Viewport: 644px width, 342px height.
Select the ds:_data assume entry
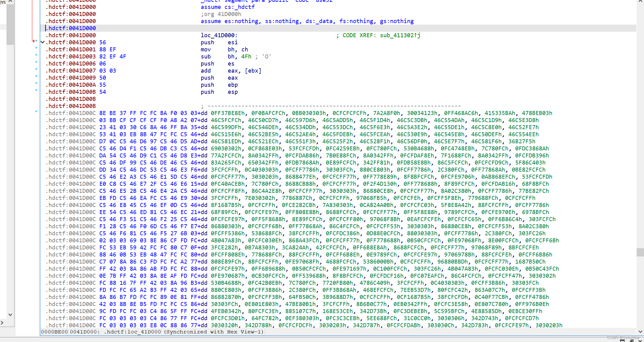tap(319, 21)
